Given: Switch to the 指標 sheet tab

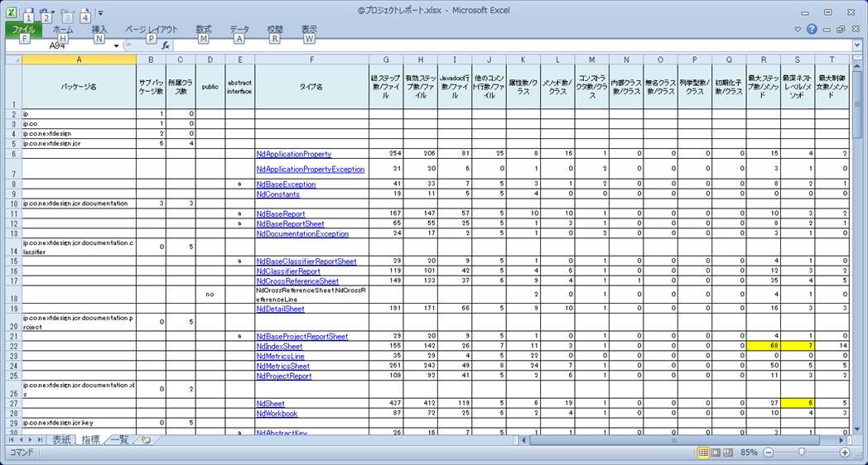Looking at the screenshot, I should [90, 440].
